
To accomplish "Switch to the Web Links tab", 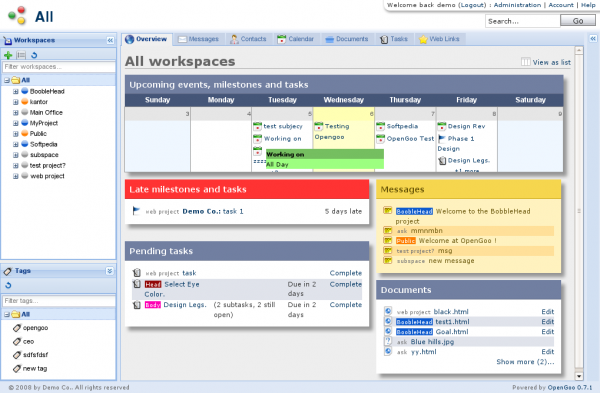I will 439,39.
